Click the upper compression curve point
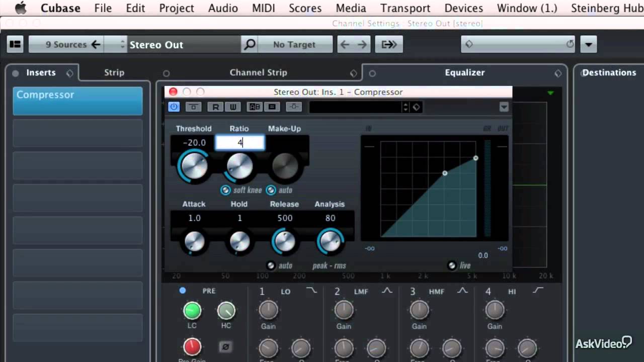The image size is (644, 362). point(475,158)
